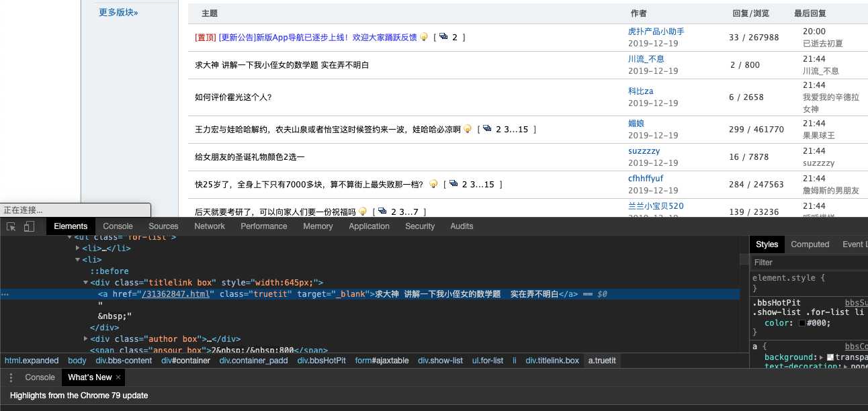Click pages icon next to 后天就要考研了 thread

tap(383, 212)
